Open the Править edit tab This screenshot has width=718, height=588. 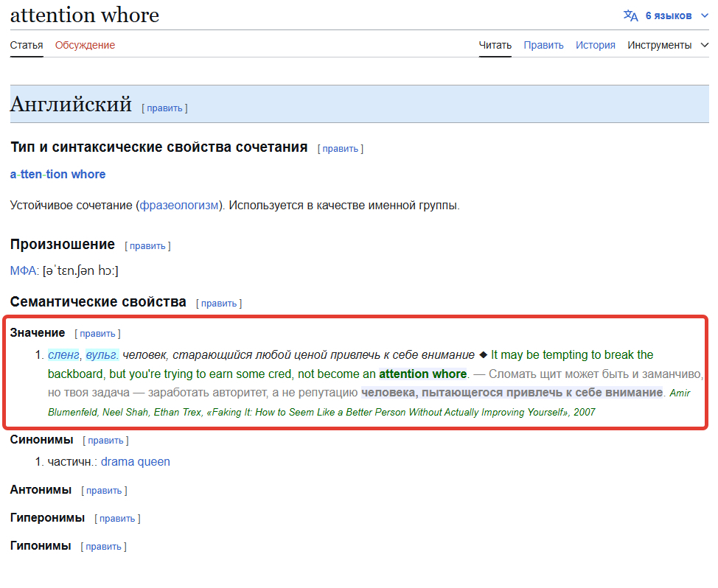pyautogui.click(x=543, y=45)
